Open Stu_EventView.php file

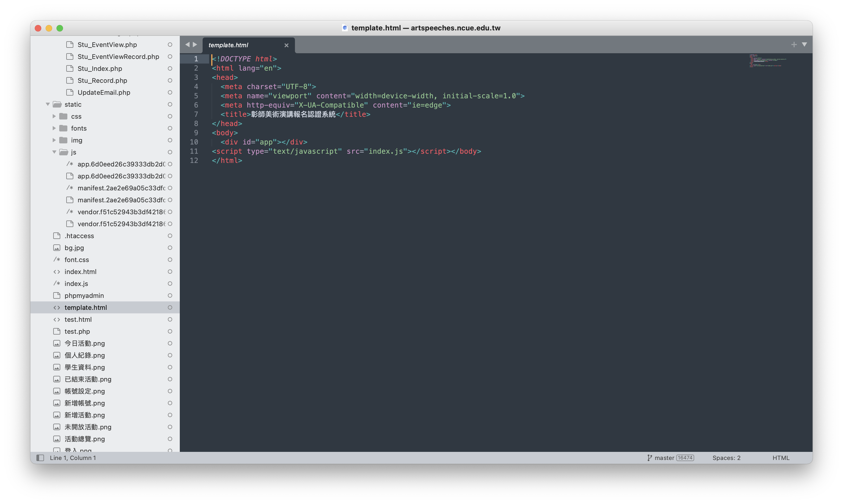click(x=107, y=45)
